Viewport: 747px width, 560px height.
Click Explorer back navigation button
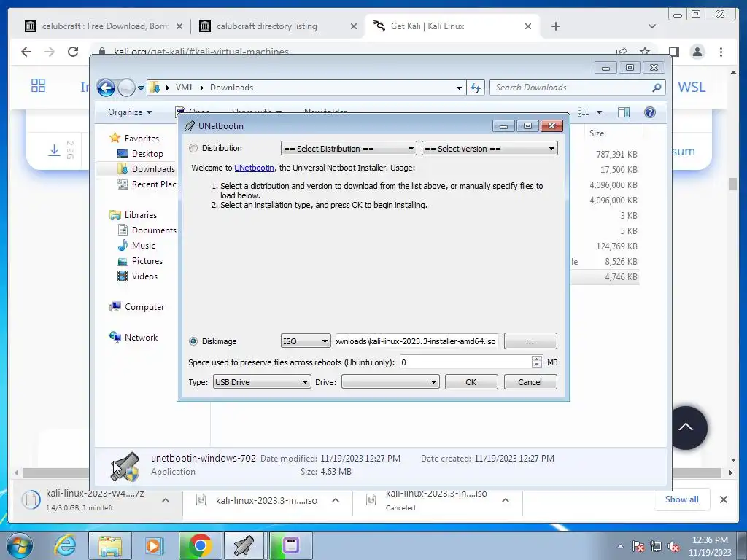[106, 87]
